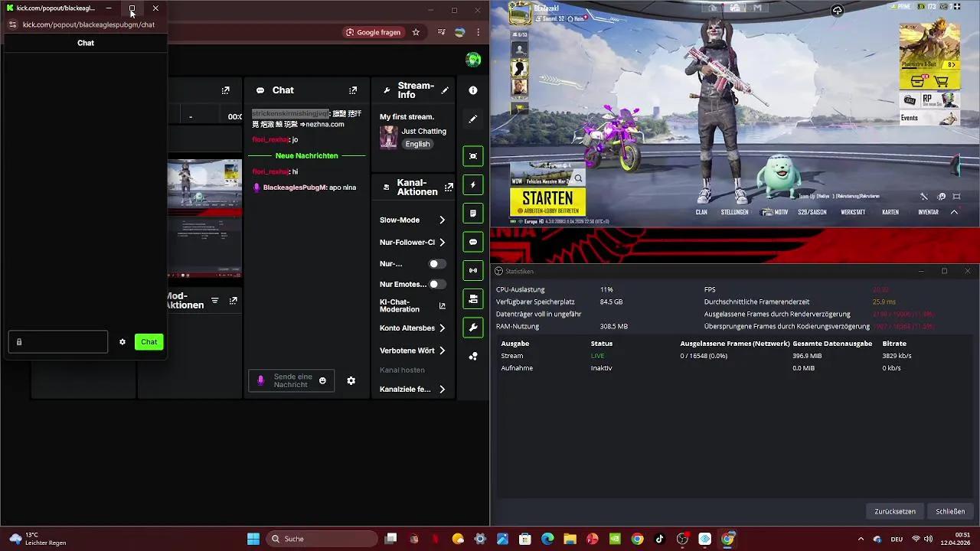The height and width of the screenshot is (551, 980).
Task: Open KARTEN in the game lobby
Action: click(x=890, y=212)
